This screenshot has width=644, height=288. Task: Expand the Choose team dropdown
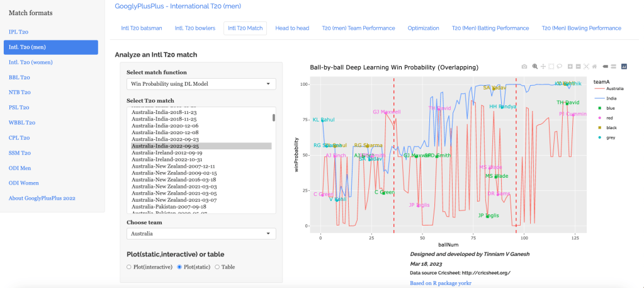[x=201, y=234]
